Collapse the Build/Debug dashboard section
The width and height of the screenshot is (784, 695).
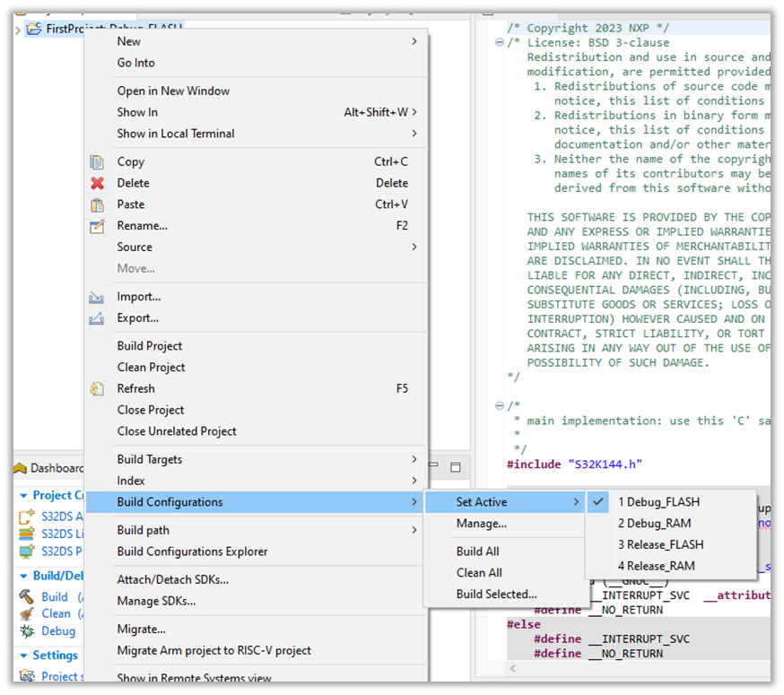[x=23, y=574]
